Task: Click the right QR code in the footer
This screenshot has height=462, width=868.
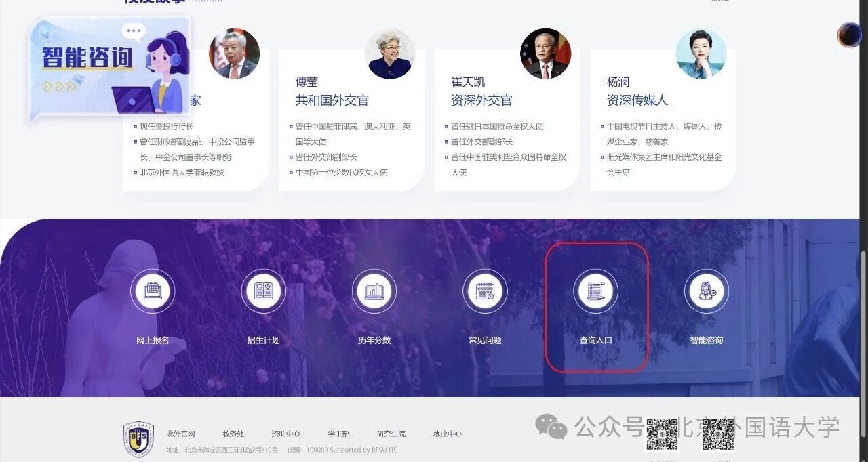Action: pos(718,435)
